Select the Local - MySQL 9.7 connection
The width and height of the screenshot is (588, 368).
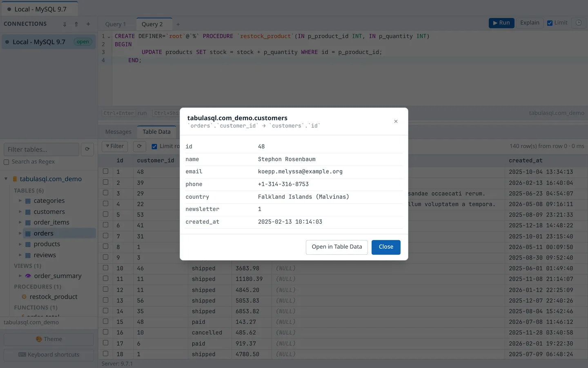pyautogui.click(x=49, y=42)
